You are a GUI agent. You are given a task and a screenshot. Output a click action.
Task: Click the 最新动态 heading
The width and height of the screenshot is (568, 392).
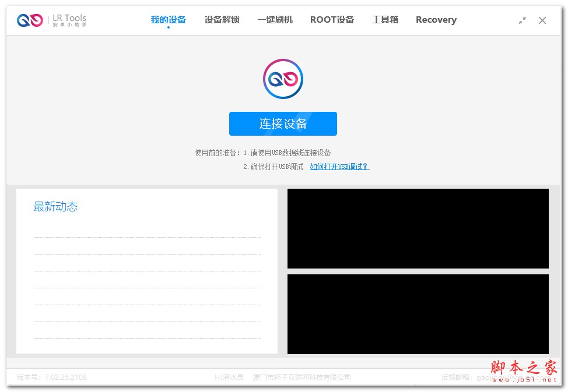point(55,206)
